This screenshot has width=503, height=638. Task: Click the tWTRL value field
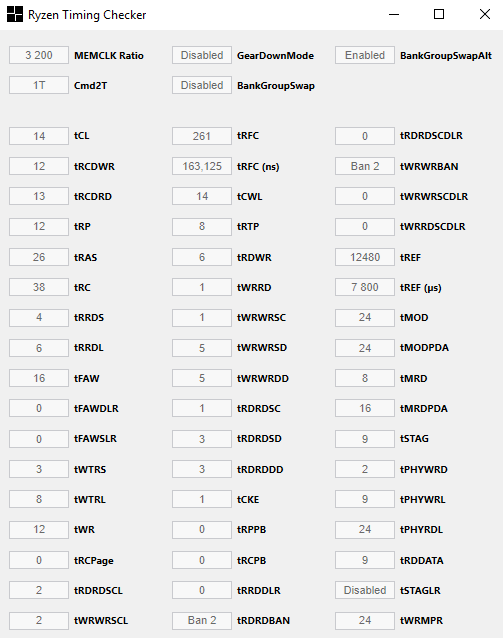(x=39, y=499)
